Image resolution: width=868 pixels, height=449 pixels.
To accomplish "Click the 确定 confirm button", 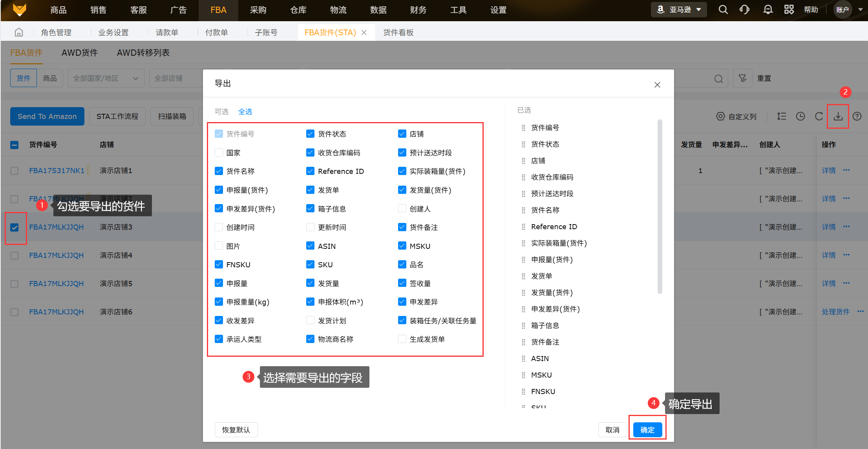I will pos(647,430).
